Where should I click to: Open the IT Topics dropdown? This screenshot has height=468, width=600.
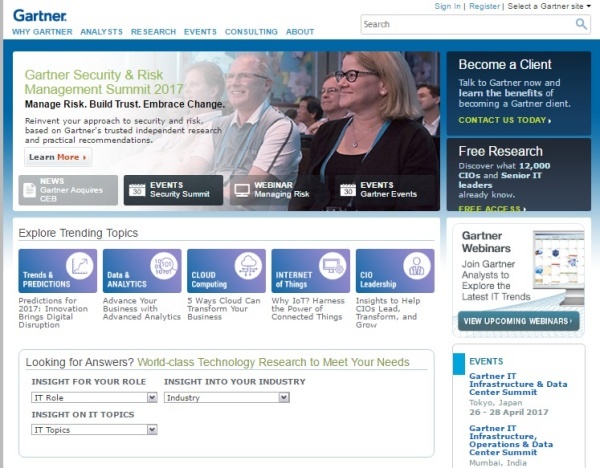[x=94, y=430]
